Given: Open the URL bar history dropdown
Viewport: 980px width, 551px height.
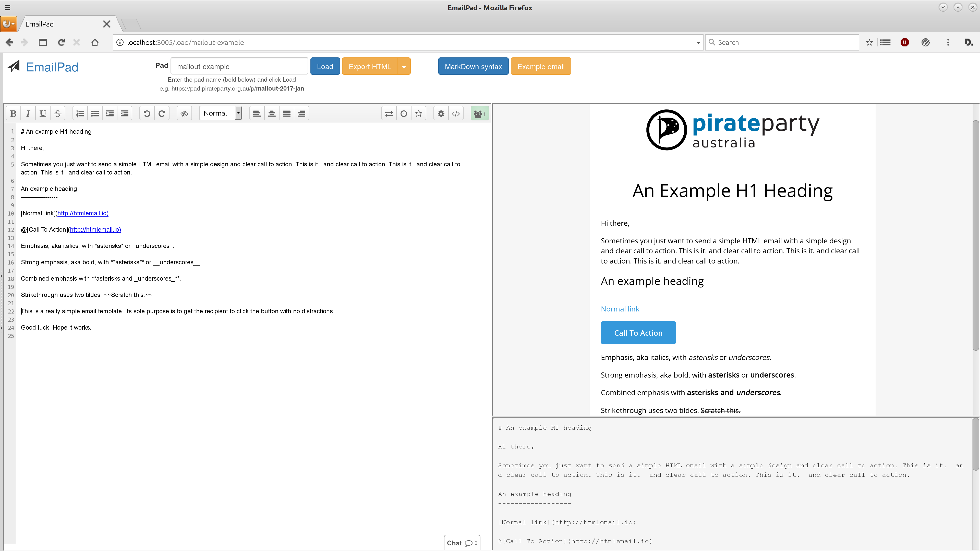Looking at the screenshot, I should tap(698, 43).
